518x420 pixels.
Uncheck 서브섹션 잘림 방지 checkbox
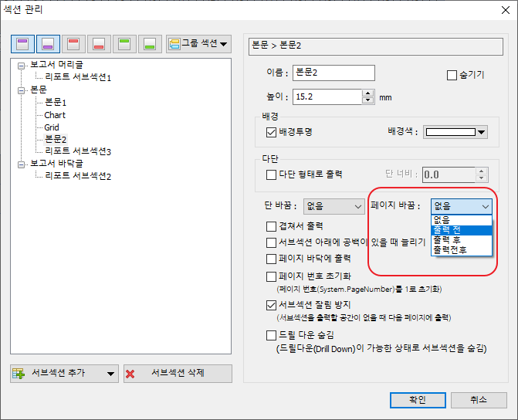(271, 305)
